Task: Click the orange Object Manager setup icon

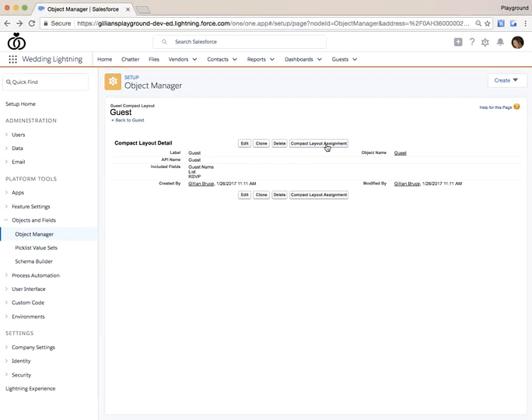Action: coord(113,82)
